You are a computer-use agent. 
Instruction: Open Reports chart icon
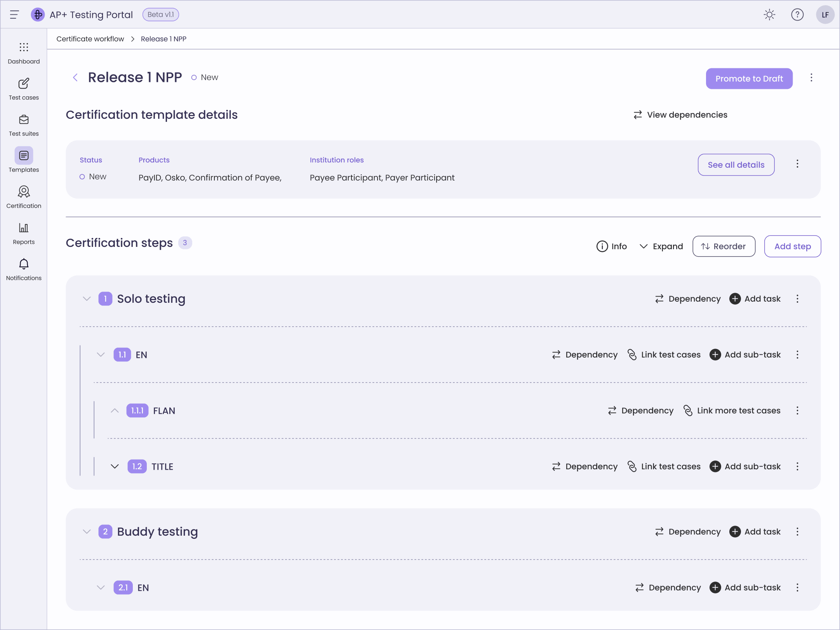[x=24, y=228]
